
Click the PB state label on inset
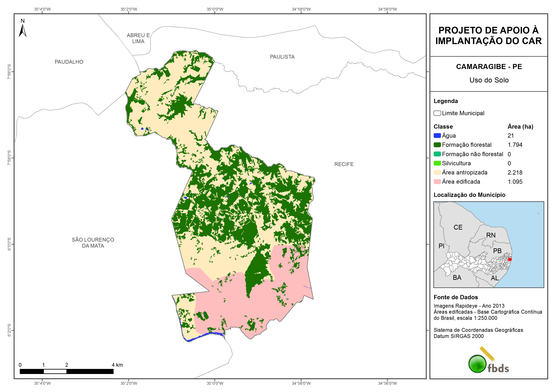[x=497, y=251]
